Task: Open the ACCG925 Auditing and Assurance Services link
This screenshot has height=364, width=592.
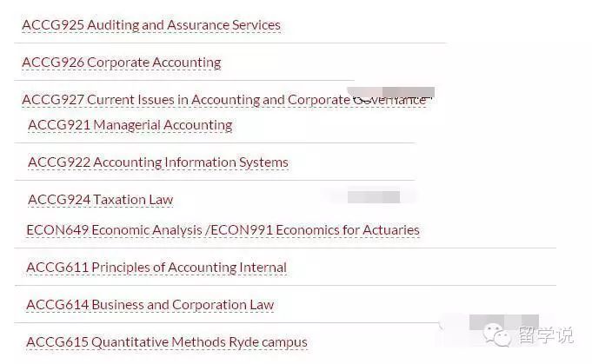Action: pos(151,25)
